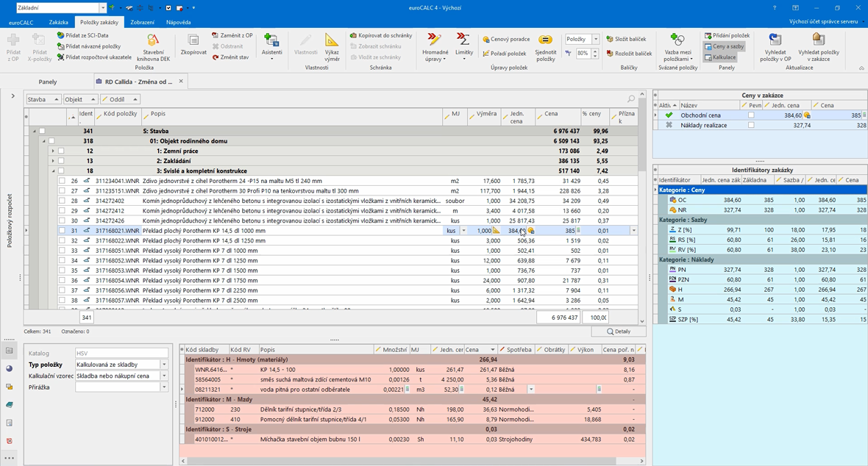Open the Kalkulační vzorec dropdown
The height and width of the screenshot is (466, 868).
click(164, 376)
